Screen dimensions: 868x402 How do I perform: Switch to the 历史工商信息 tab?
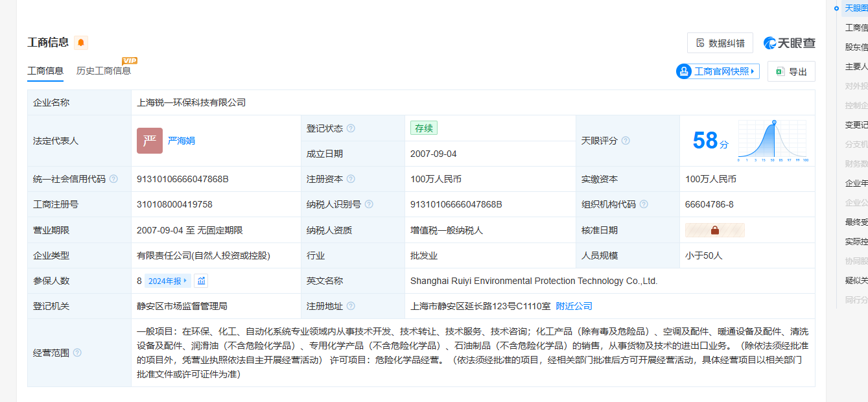[x=104, y=71]
